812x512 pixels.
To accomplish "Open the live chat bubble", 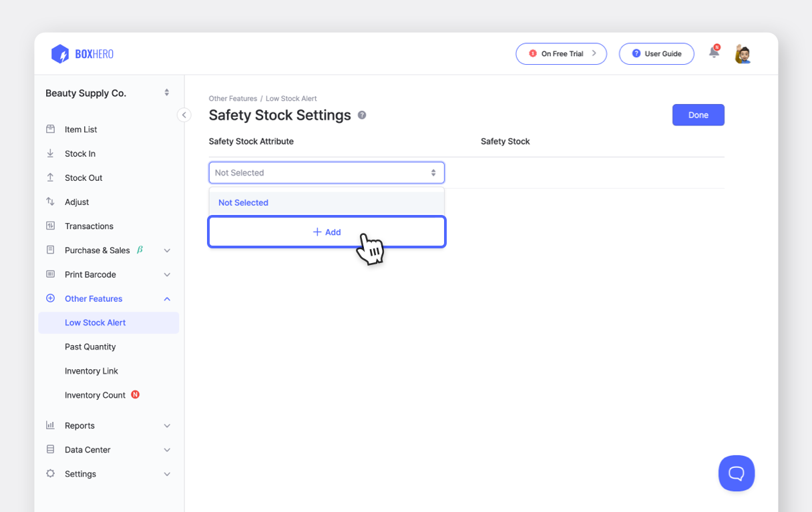I will coord(737,473).
